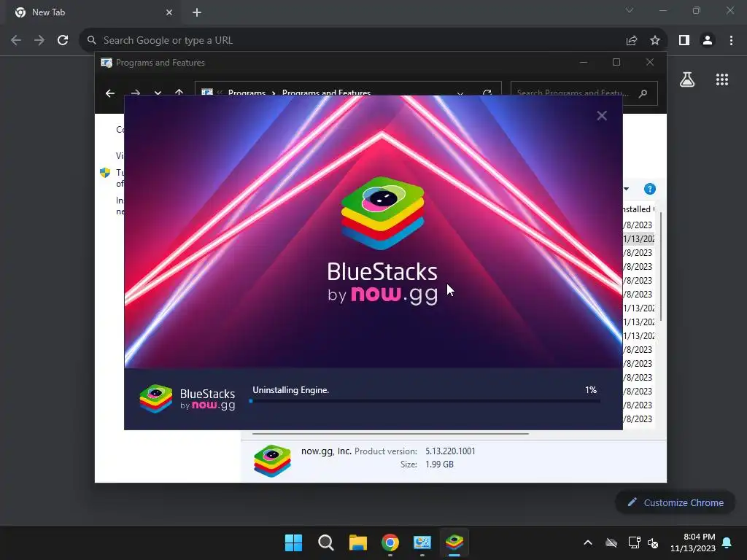The image size is (747, 560).
Task: Click the BlueStacks logo in uninstaller footer
Action: tap(187, 399)
